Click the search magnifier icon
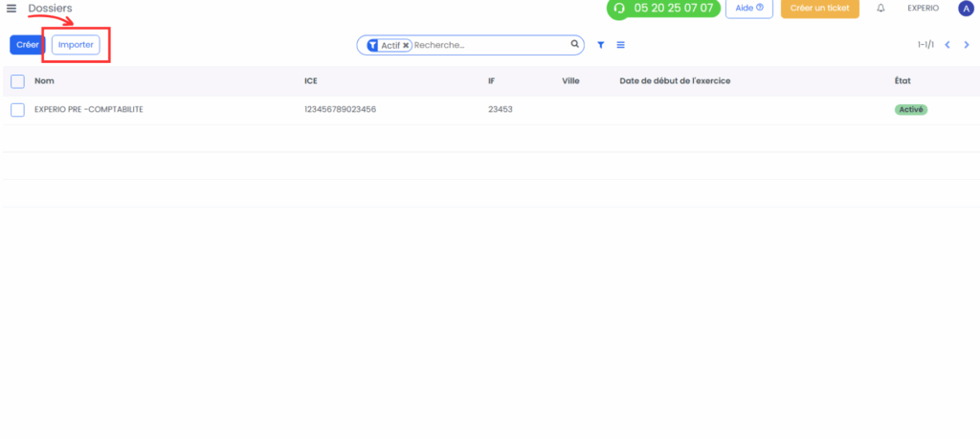This screenshot has height=439, width=980. tap(574, 44)
